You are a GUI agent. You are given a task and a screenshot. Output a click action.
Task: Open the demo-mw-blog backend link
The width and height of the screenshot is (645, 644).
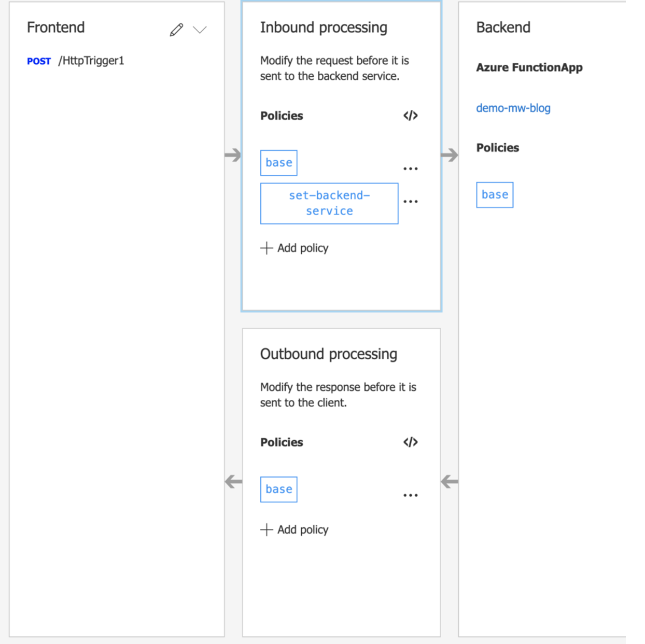point(513,108)
